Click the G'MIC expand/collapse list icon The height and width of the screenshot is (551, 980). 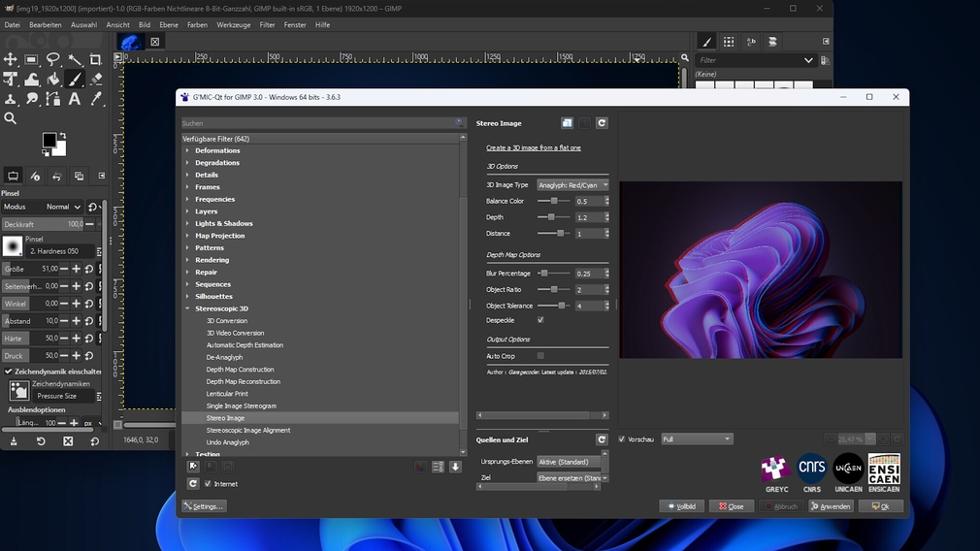click(438, 467)
